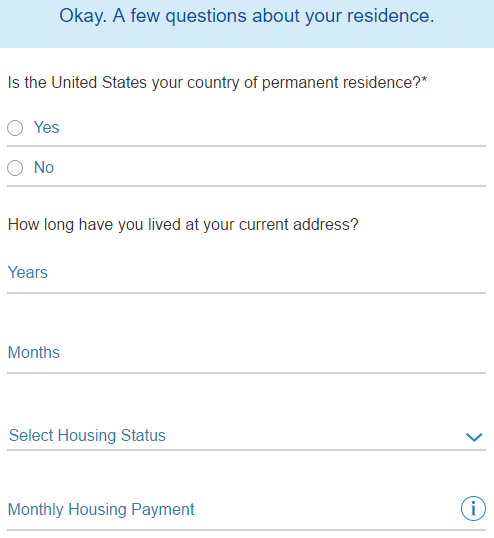Screen dimensions: 494x538
Task: Click the residence questions header banner
Action: 247,24
